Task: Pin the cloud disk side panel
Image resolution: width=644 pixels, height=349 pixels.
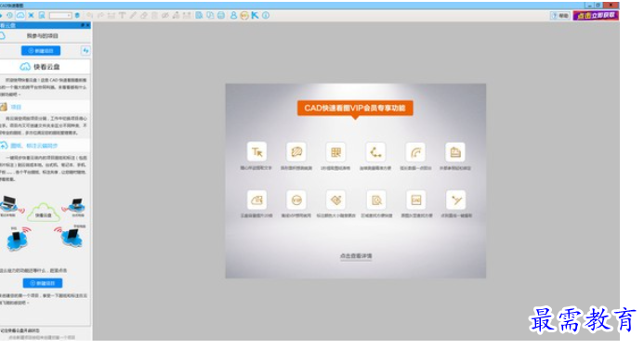Action: tap(83, 25)
